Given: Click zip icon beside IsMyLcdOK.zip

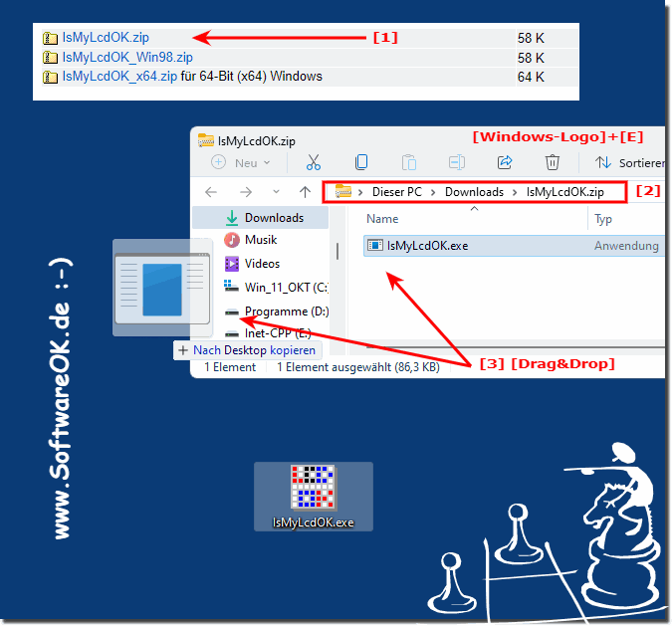Looking at the screenshot, I should [x=50, y=38].
